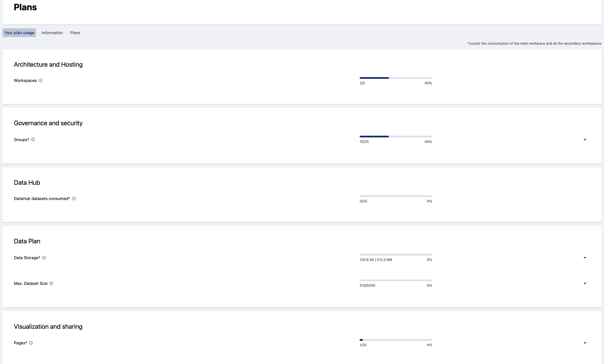
Task: Open info icon for DataHub datasets consumed
Action: click(x=74, y=199)
